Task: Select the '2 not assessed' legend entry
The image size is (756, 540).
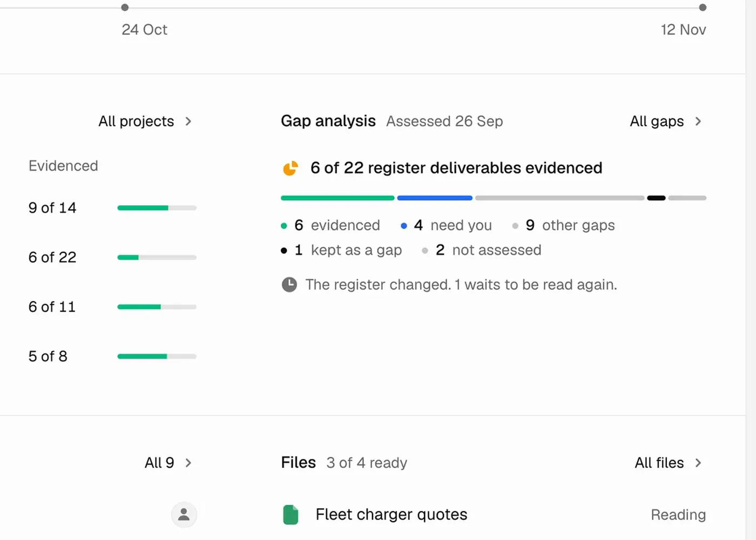Action: pyautogui.click(x=481, y=250)
